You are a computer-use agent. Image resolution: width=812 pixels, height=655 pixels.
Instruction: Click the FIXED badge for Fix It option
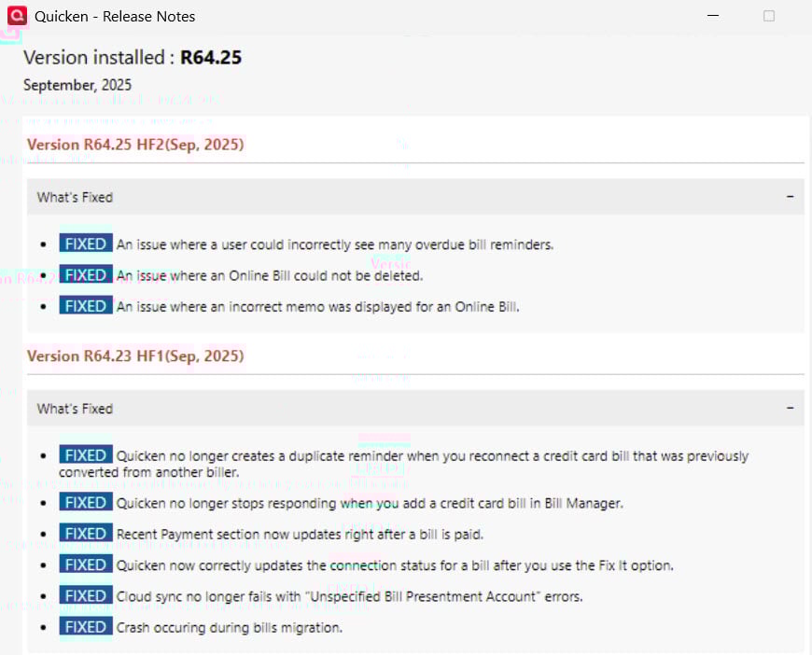[x=86, y=564]
